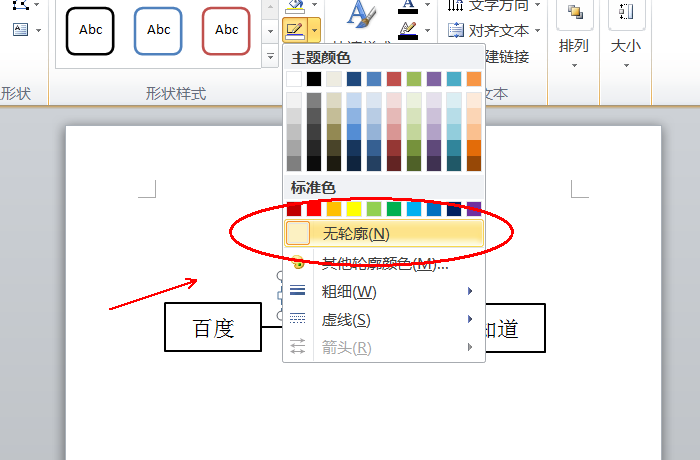Click the Draw Text Box icon

tap(21, 30)
